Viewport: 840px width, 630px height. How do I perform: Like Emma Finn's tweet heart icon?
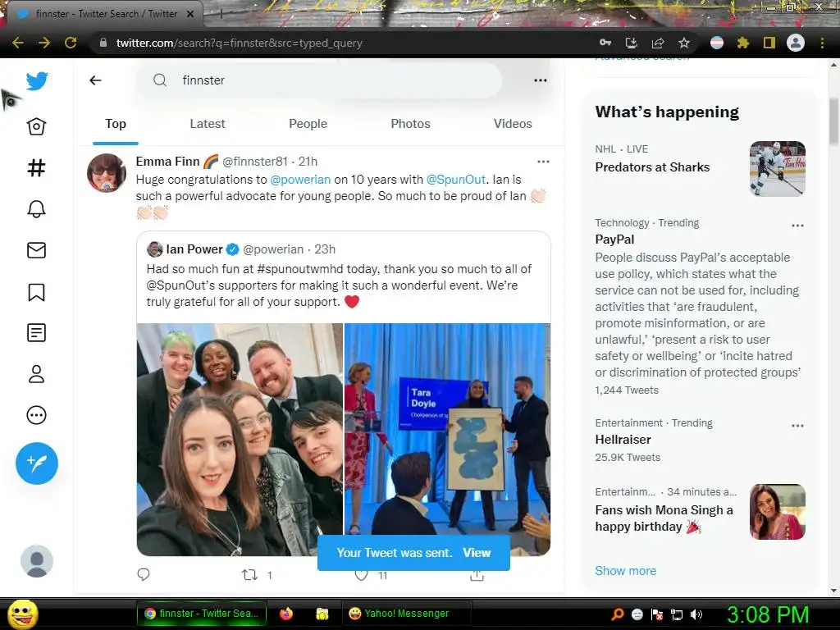[x=362, y=575]
